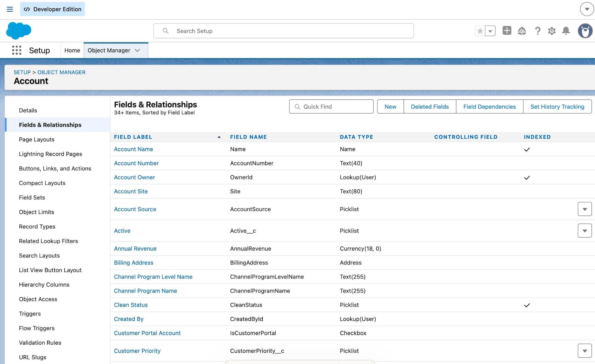Open the Annual Revenue field
The height and width of the screenshot is (364, 595).
[x=135, y=249]
